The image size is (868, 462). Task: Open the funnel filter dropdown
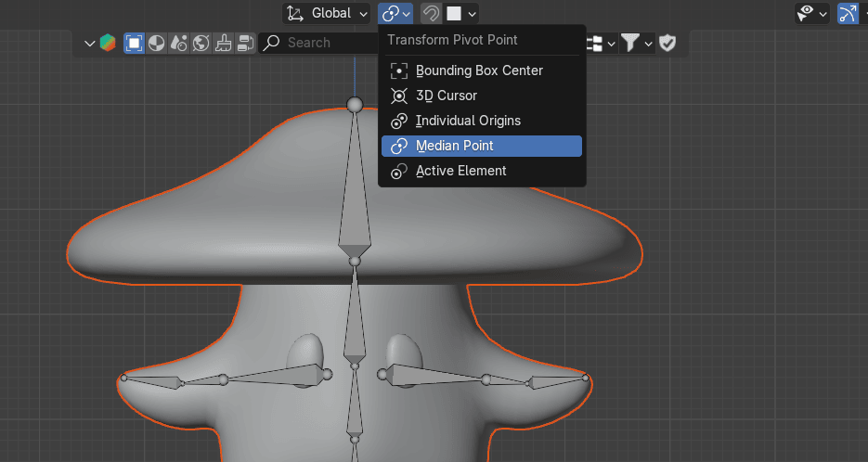[x=636, y=43]
